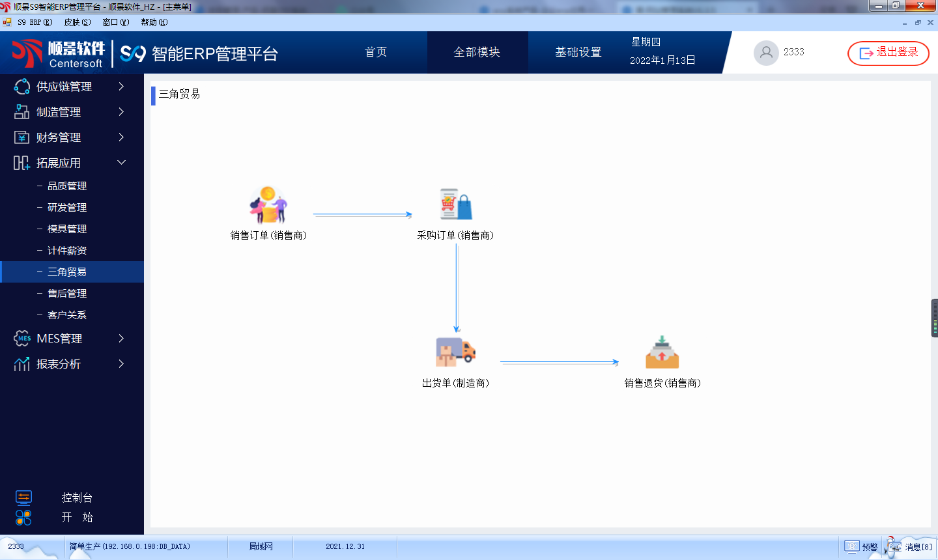The width and height of the screenshot is (938, 560).
Task: Click the alert (预警) icon in status bar
Action: point(852,547)
